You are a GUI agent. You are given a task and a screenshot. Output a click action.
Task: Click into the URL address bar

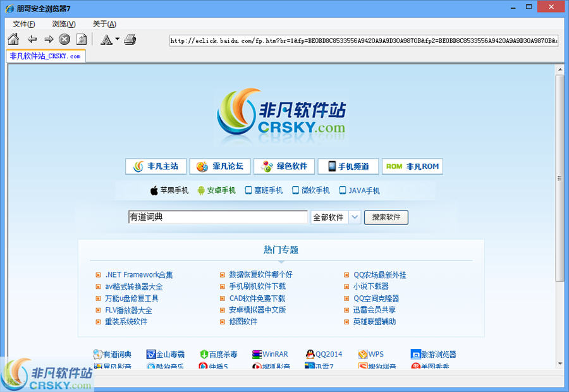tap(364, 40)
